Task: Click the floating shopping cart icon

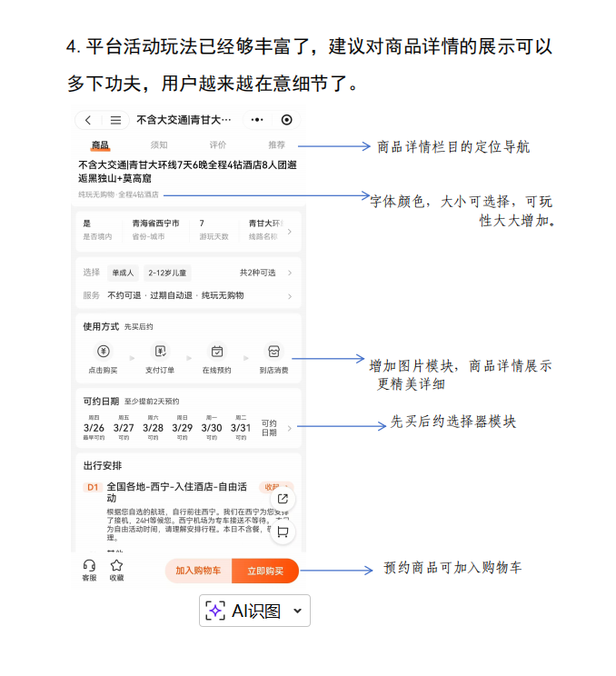Action: pyautogui.click(x=283, y=532)
